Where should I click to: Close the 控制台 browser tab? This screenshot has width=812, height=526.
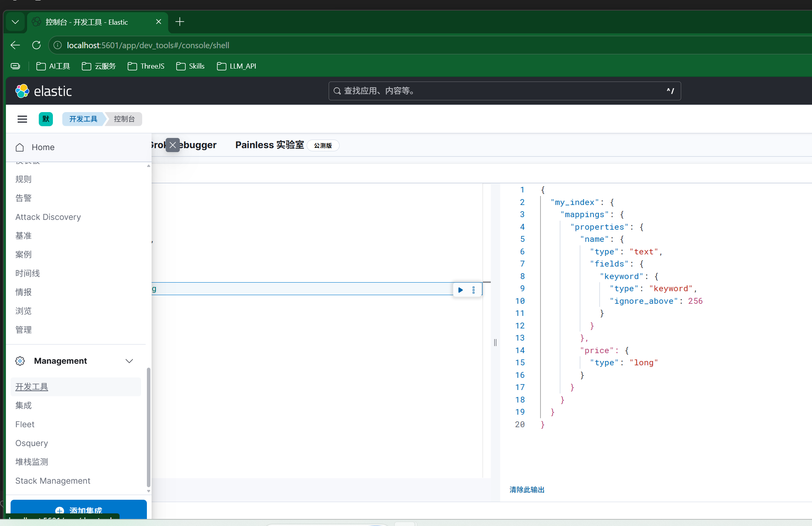click(x=159, y=22)
